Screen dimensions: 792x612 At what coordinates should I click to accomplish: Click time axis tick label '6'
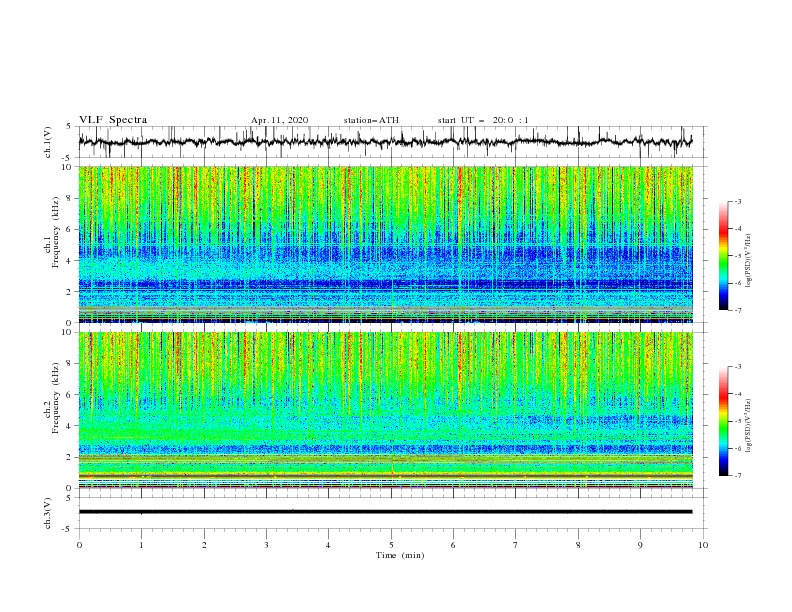(453, 545)
